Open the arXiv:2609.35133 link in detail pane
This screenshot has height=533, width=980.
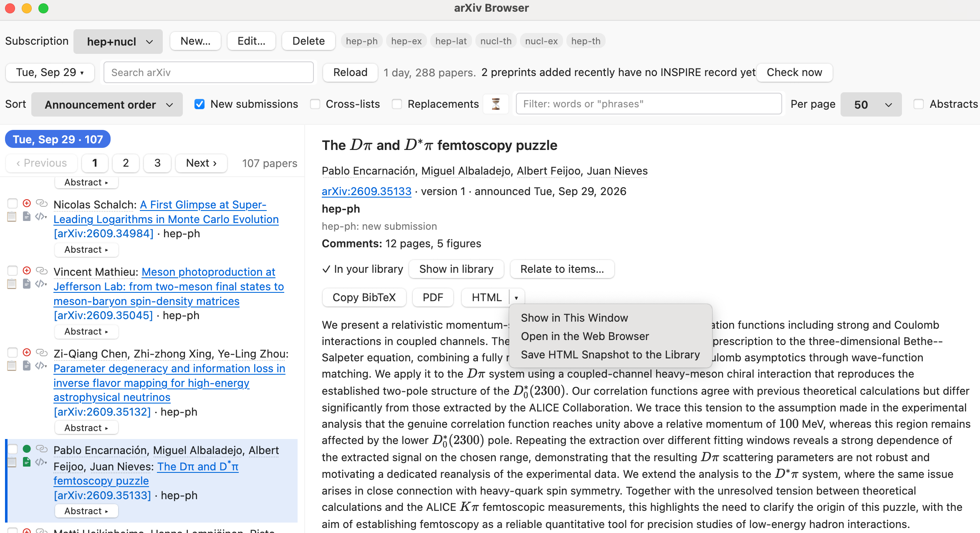[x=366, y=191]
